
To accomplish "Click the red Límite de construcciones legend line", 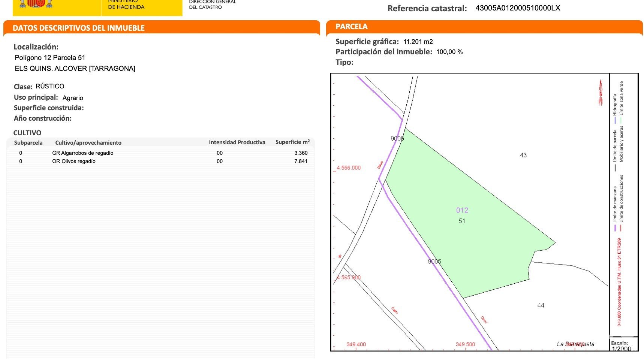I will coord(621,228).
